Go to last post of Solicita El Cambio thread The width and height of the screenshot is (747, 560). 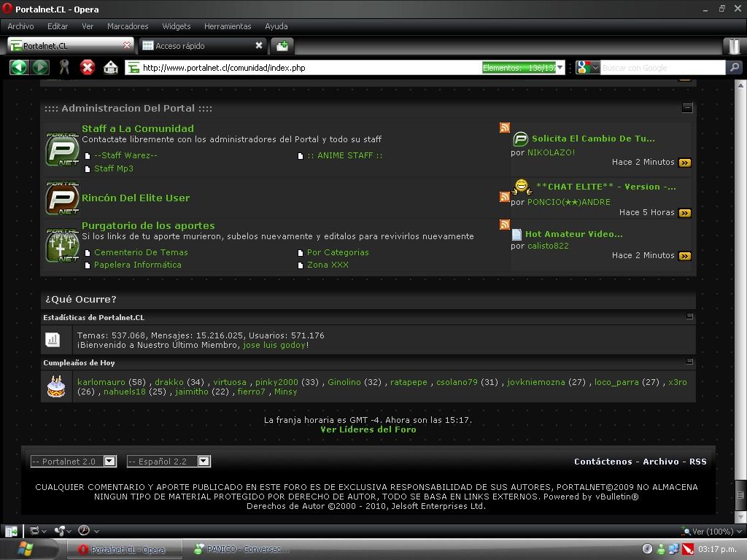pyautogui.click(x=684, y=163)
